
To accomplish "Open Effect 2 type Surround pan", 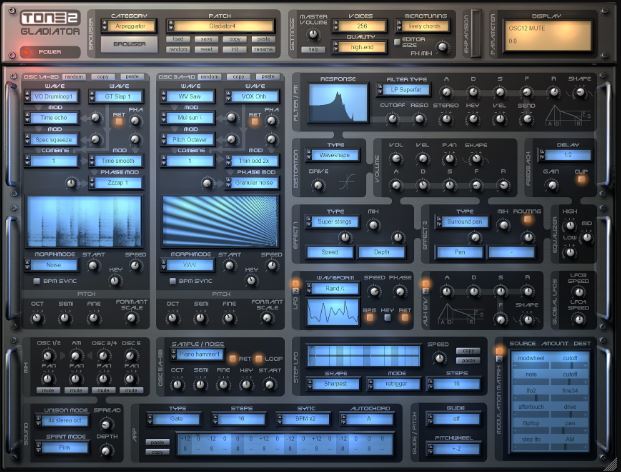I will pos(463,222).
